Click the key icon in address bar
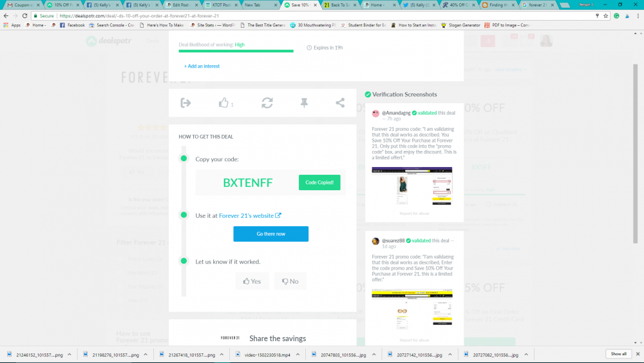 [597, 15]
